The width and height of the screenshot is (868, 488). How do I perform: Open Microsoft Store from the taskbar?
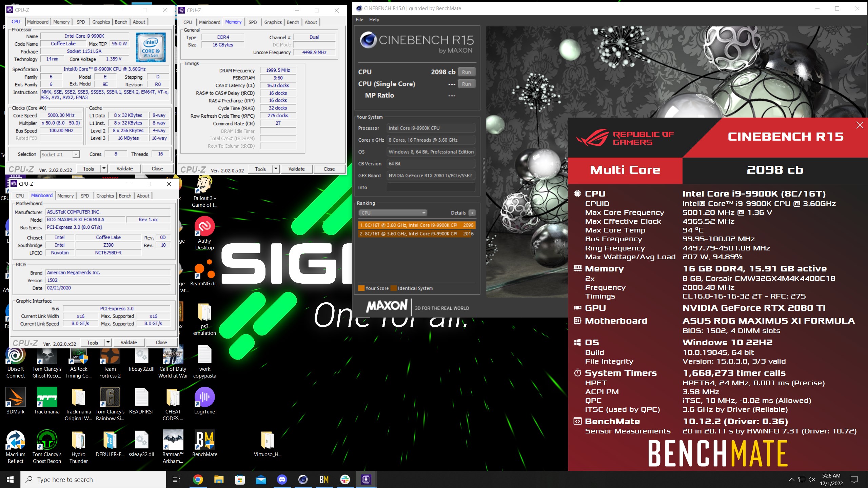(240, 480)
